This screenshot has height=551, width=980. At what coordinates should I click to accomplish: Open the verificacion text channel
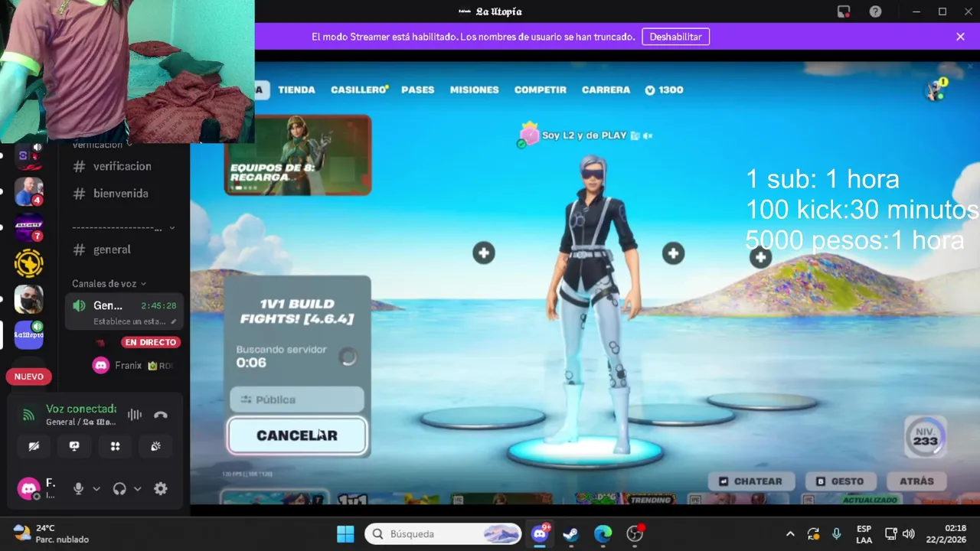pos(122,166)
